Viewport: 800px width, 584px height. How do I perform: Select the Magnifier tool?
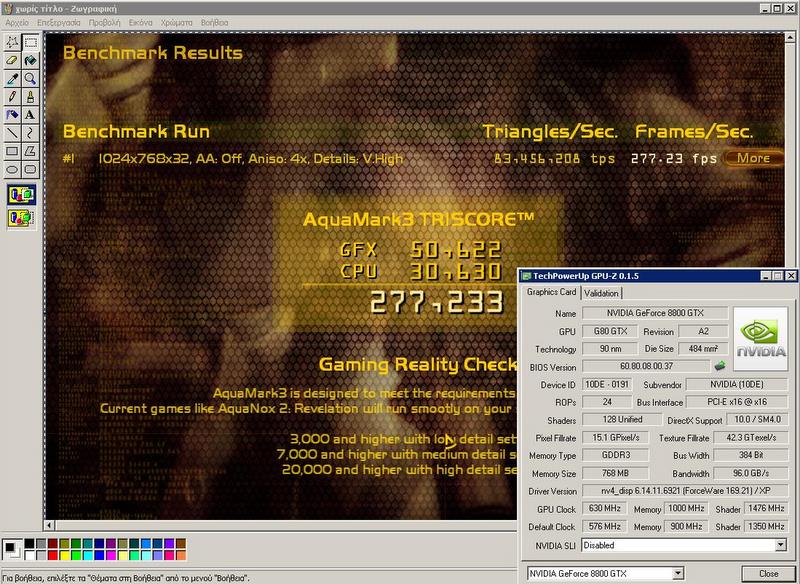pyautogui.click(x=30, y=79)
